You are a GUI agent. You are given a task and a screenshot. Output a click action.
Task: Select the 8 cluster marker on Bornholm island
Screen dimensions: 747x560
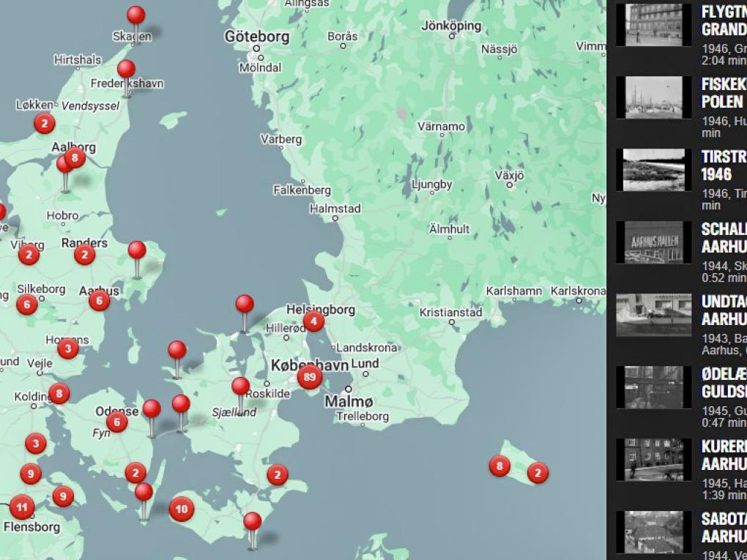[x=499, y=466]
